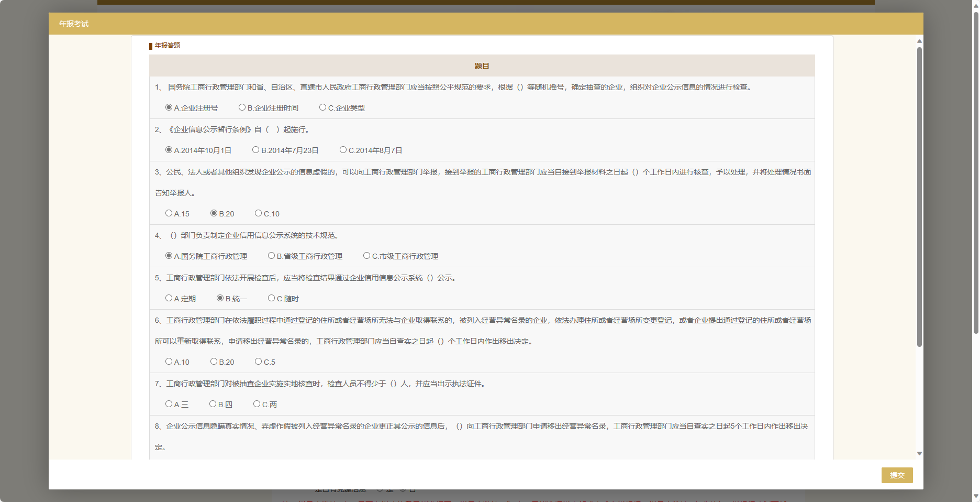Click question 5 text about 检查结果公示

[x=307, y=278]
